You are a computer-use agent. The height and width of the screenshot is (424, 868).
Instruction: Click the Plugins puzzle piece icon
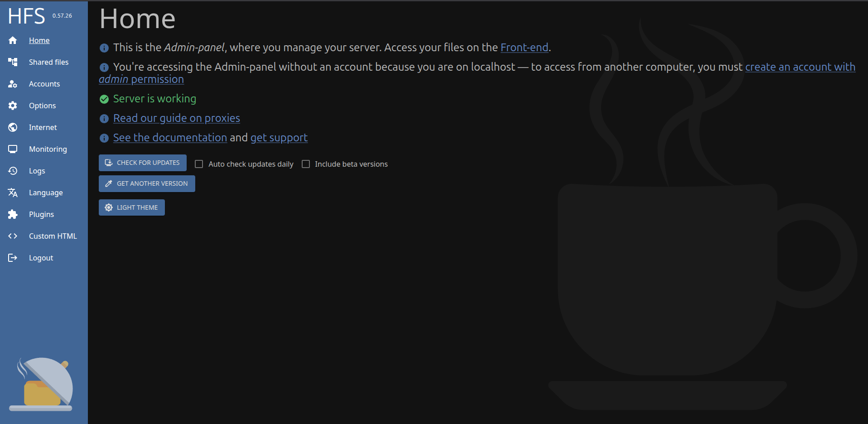pos(13,214)
